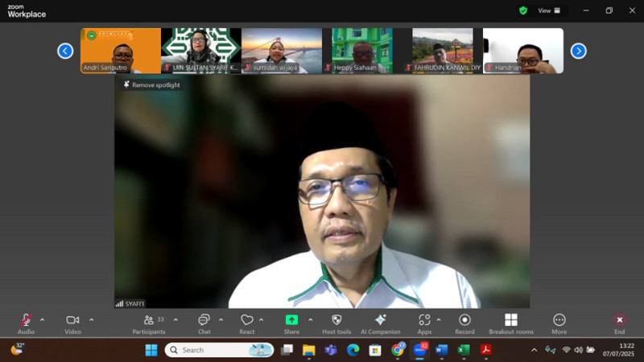644x362 pixels.
Task: Open Microsoft Word from taskbar
Action: [441, 350]
